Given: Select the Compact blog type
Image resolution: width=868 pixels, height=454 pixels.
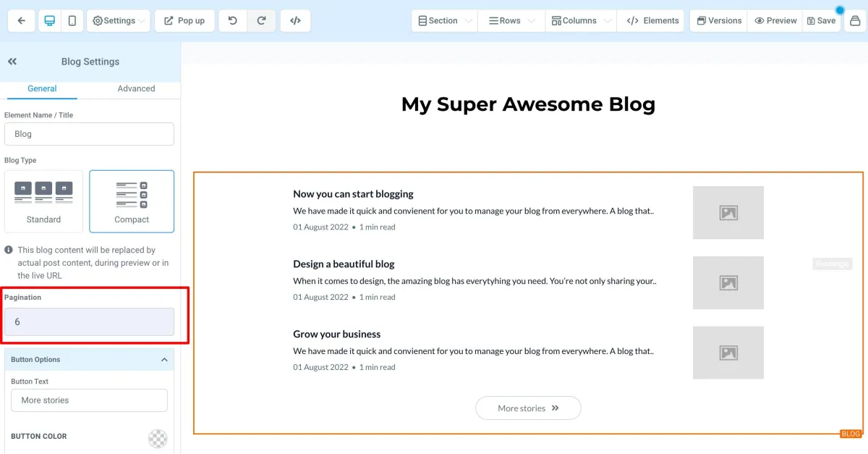Looking at the screenshot, I should click(132, 201).
